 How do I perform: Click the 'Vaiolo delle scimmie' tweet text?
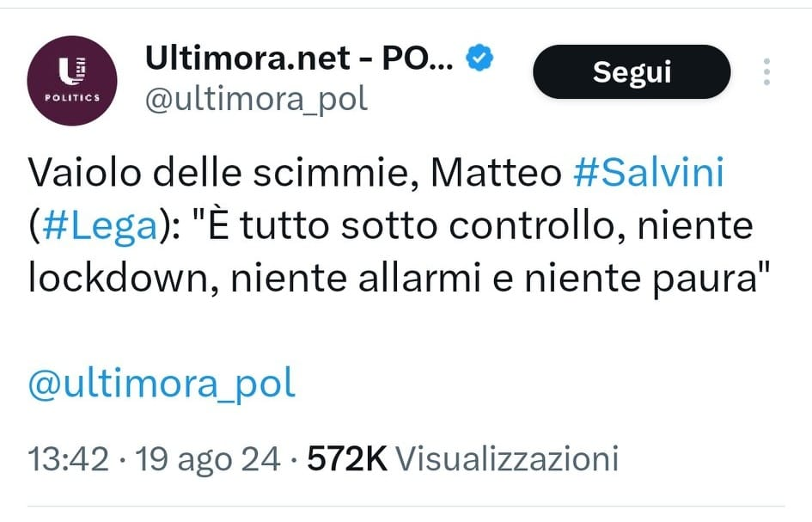[x=223, y=173]
